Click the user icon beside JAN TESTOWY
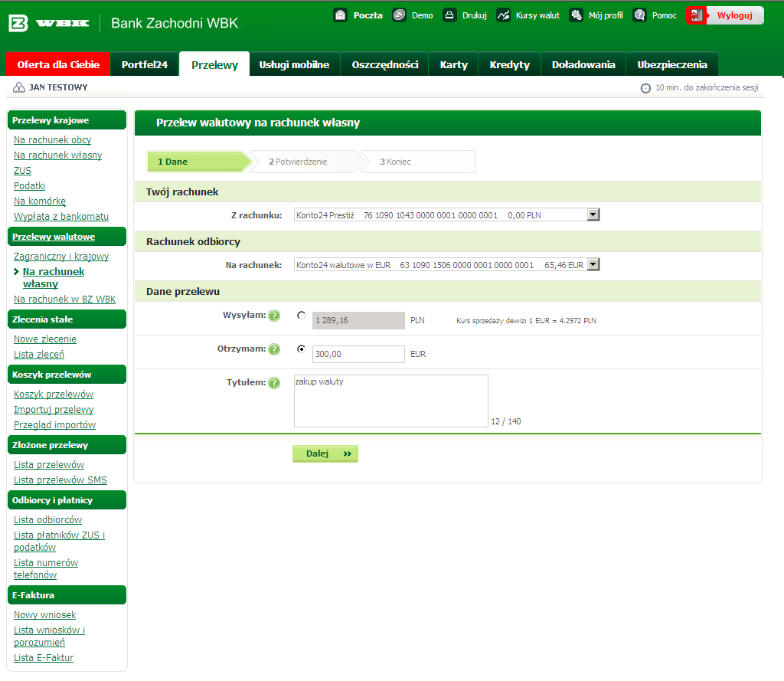784x681 pixels. click(x=19, y=87)
